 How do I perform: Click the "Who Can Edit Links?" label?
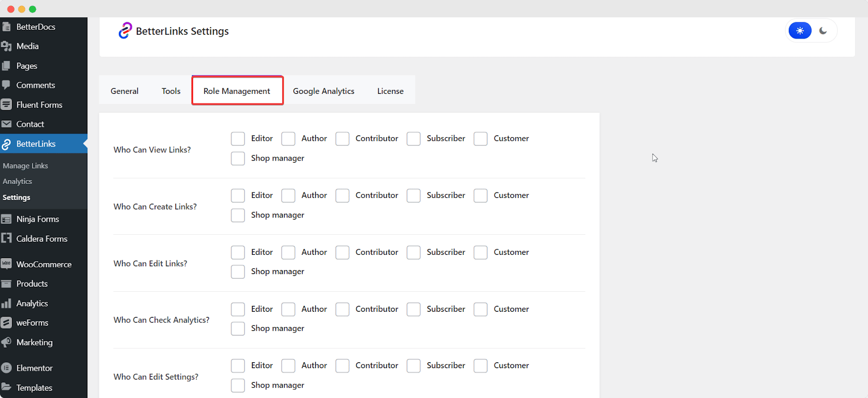150,264
